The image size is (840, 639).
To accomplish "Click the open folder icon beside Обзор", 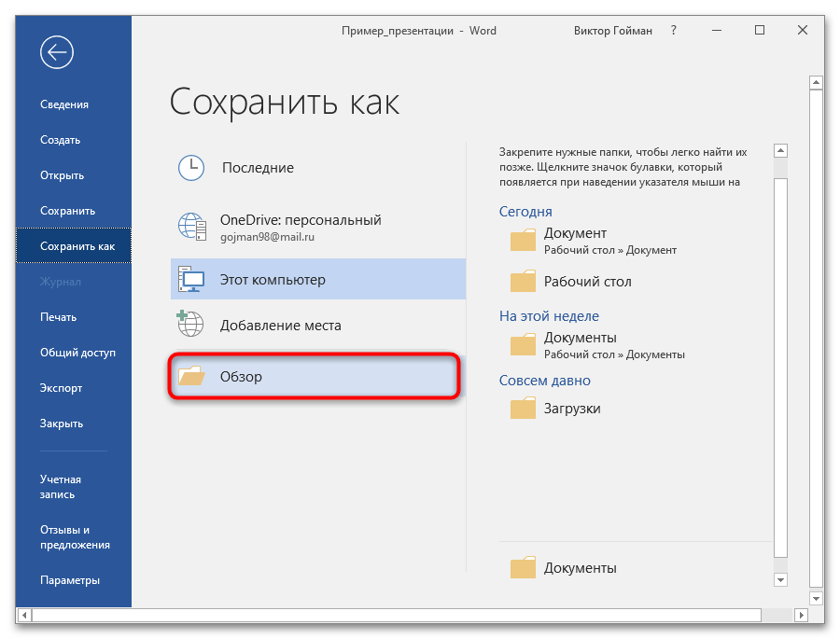I will pyautogui.click(x=191, y=376).
